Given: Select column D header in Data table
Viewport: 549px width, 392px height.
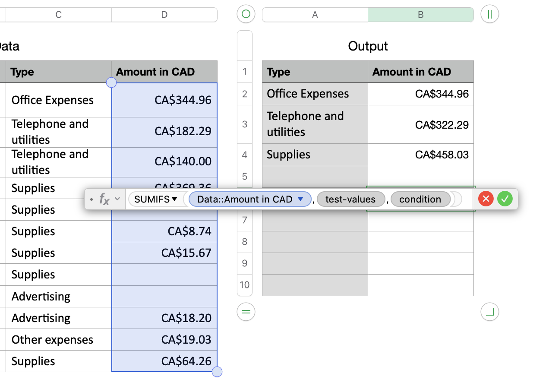Looking at the screenshot, I should tap(164, 15).
